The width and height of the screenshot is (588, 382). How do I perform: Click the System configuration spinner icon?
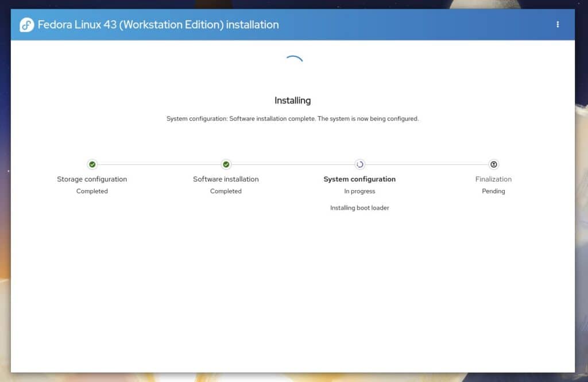(359, 164)
